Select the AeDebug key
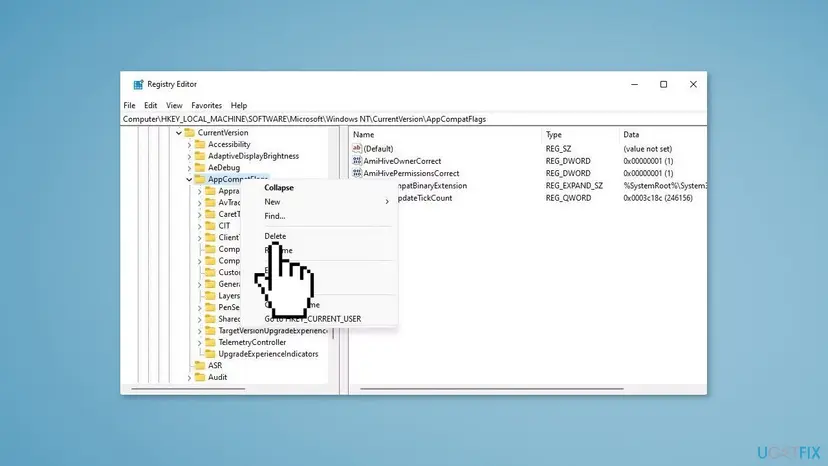Screen dimensions: 828x466 224,167
